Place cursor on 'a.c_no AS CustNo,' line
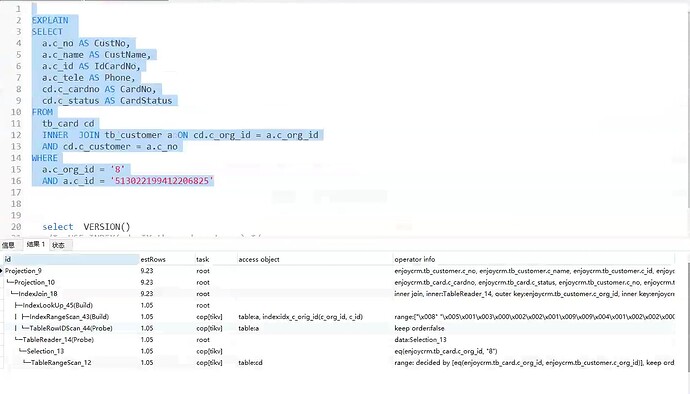 86,43
